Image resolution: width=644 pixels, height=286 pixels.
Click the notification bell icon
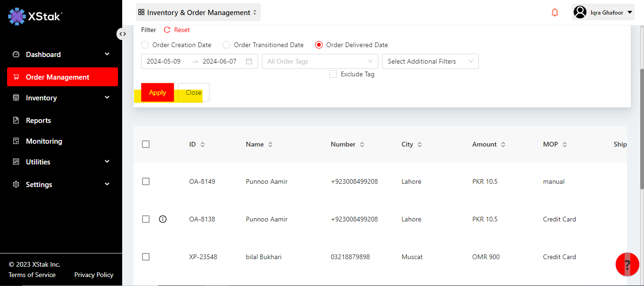coord(555,13)
